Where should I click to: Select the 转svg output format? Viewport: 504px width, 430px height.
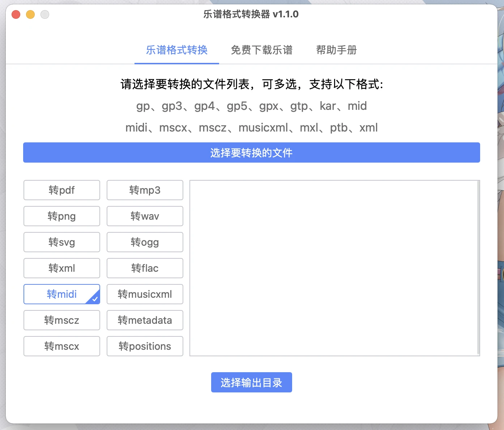62,242
